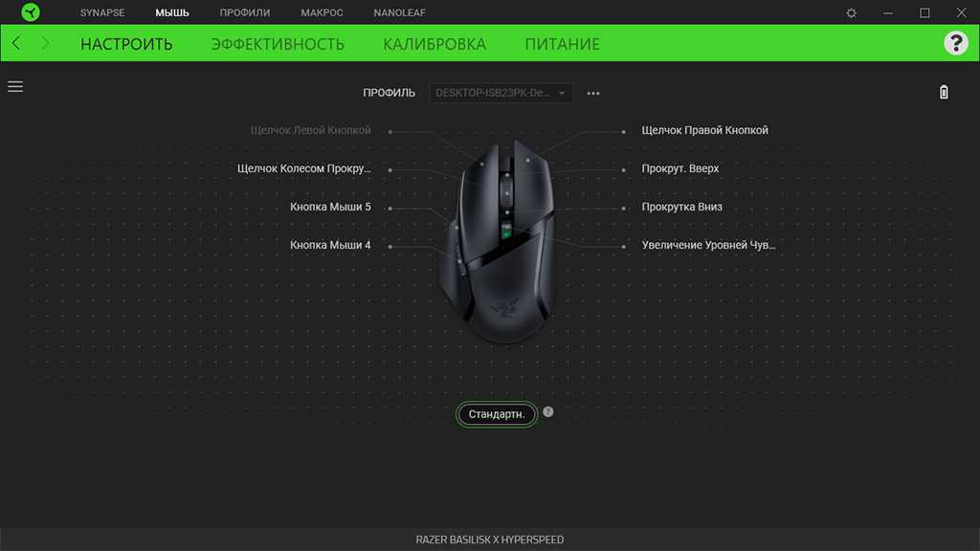Go forward with the right arrow
This screenshot has height=551, width=980.
[x=45, y=43]
